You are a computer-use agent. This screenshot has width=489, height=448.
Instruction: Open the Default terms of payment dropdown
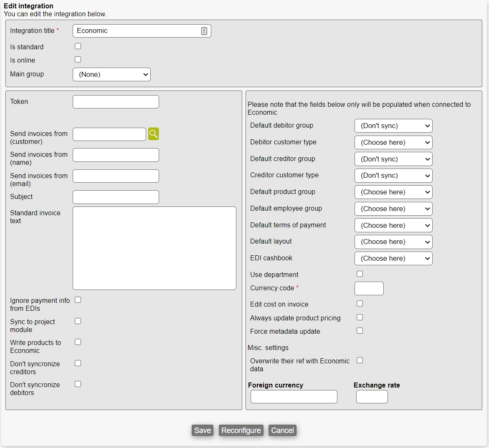click(393, 225)
